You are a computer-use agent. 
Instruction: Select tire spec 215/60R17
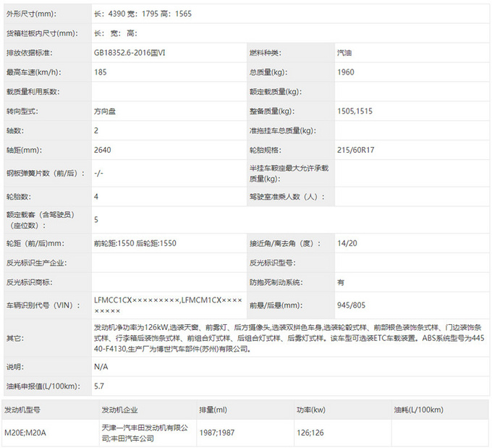(356, 150)
